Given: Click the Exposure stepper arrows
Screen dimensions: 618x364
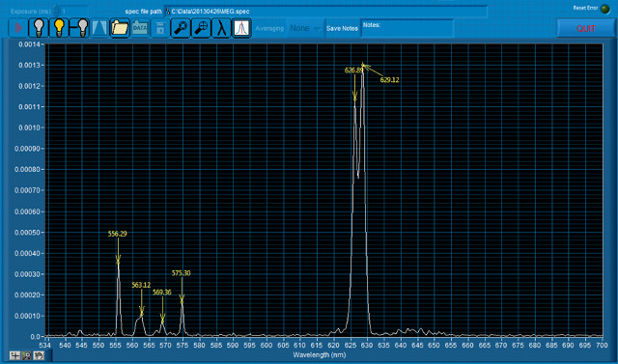Looking at the screenshot, I should pyautogui.click(x=56, y=11).
